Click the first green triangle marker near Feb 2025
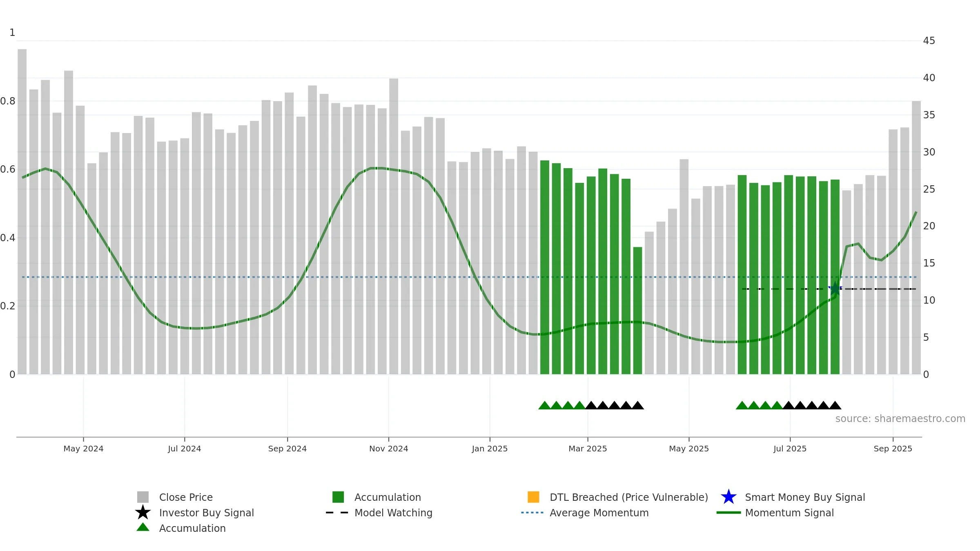980x551 pixels. [x=545, y=405]
